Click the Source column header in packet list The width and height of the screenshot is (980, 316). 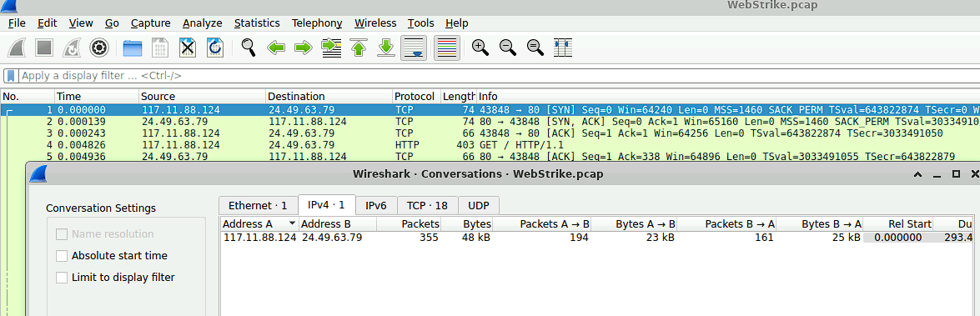tap(203, 96)
